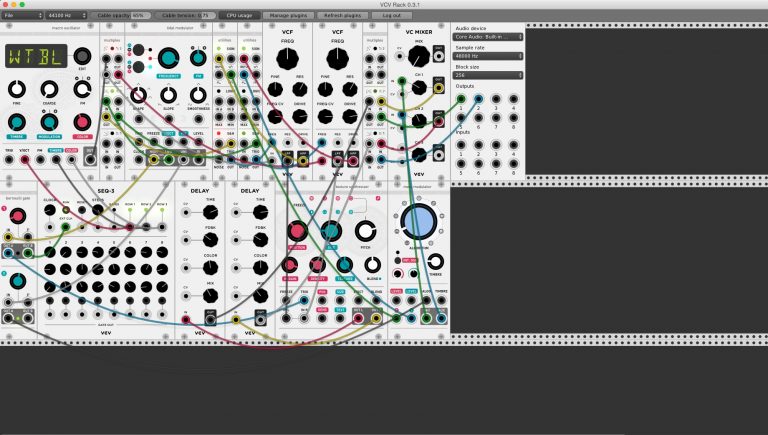Click the teal TEXTURE knob on texture synthesizer
768x435 pixels.
[344, 265]
